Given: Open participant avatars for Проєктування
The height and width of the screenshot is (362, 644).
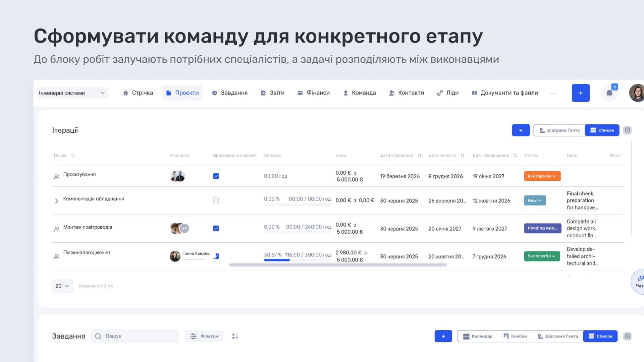Looking at the screenshot, I should [177, 176].
